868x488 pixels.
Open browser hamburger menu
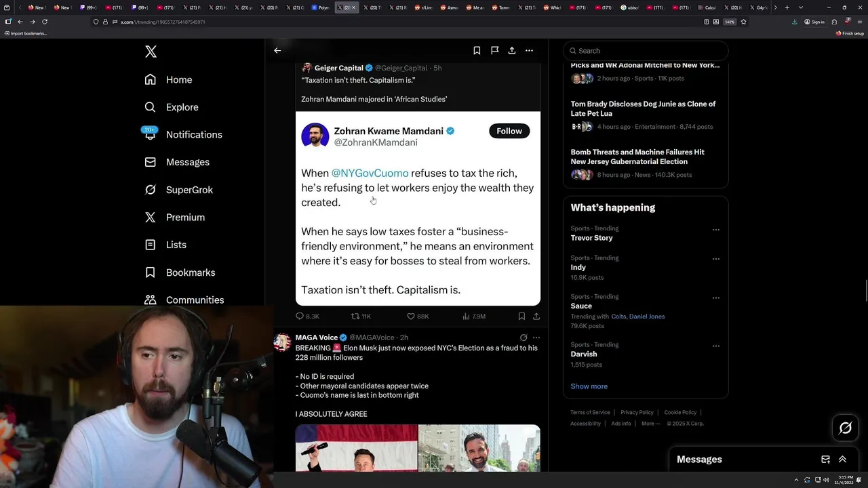[x=859, y=22]
